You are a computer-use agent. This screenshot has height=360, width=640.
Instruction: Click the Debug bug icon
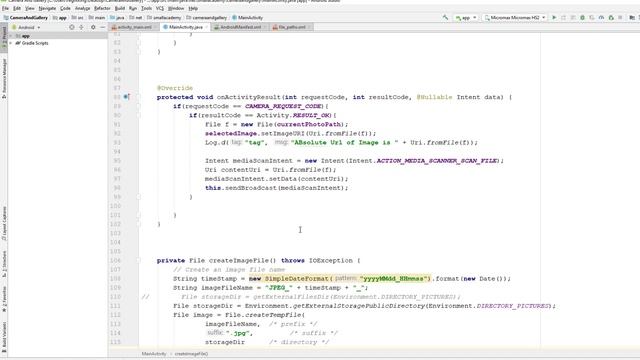(x=582, y=18)
